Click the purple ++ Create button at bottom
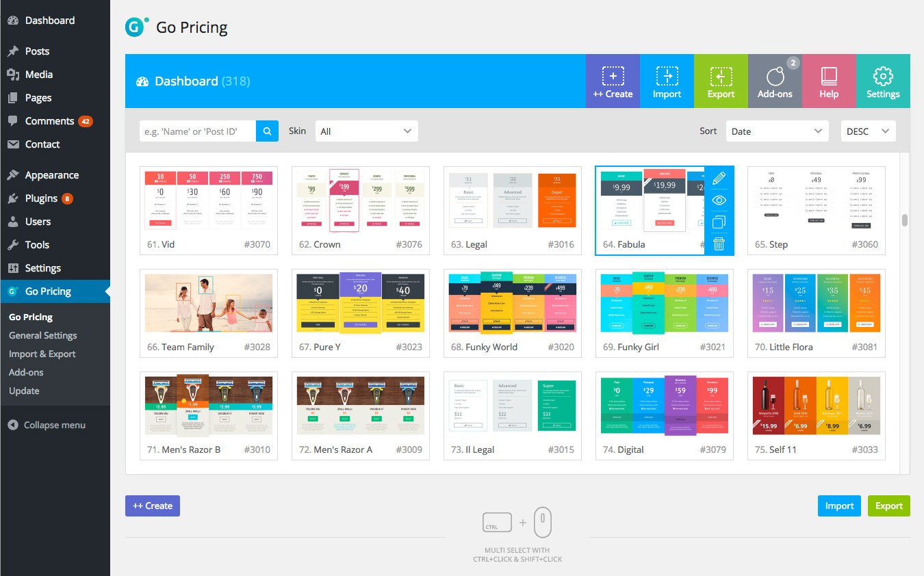The width and height of the screenshot is (924, 576). [x=153, y=506]
